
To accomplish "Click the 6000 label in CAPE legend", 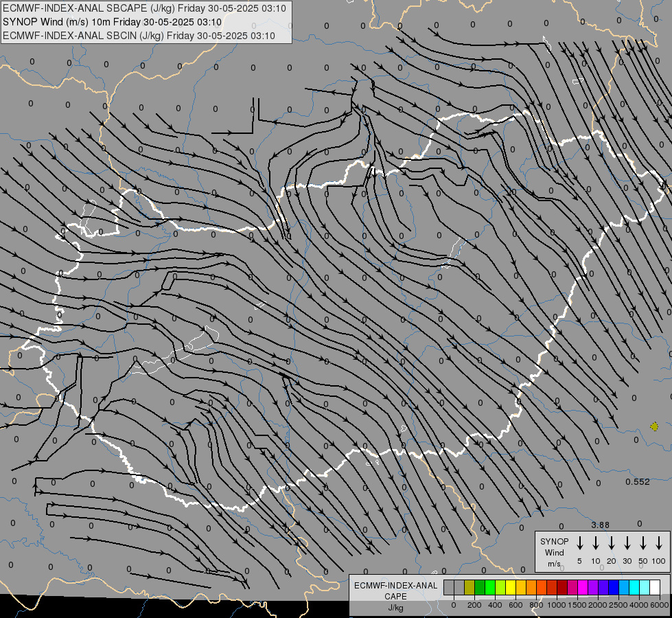I will coord(660,605).
